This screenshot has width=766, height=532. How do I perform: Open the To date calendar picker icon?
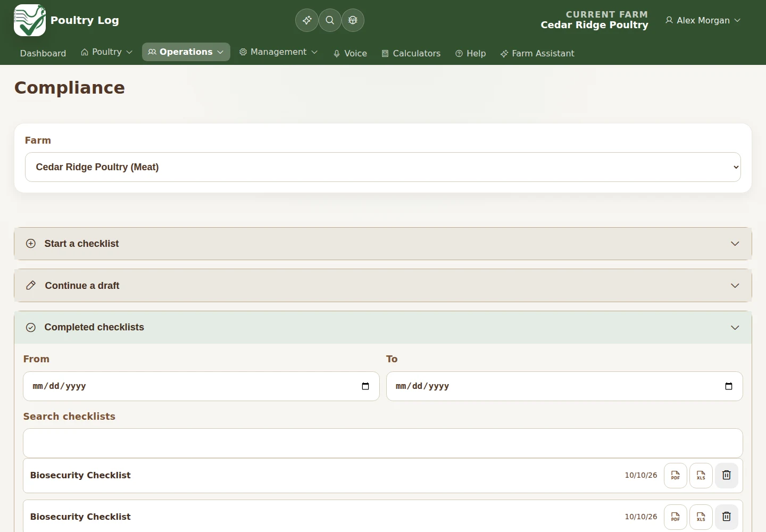729,386
